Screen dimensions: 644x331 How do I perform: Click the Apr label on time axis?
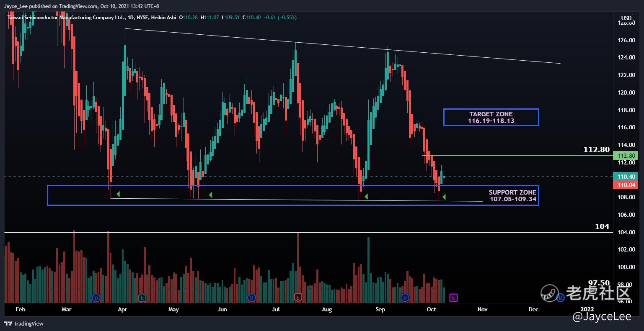click(x=123, y=309)
